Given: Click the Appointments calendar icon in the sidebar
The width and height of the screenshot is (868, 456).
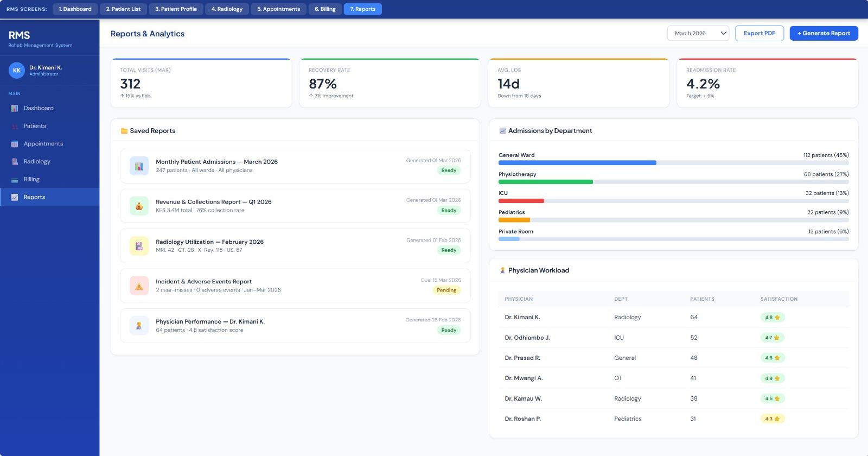Looking at the screenshot, I should click(x=15, y=144).
